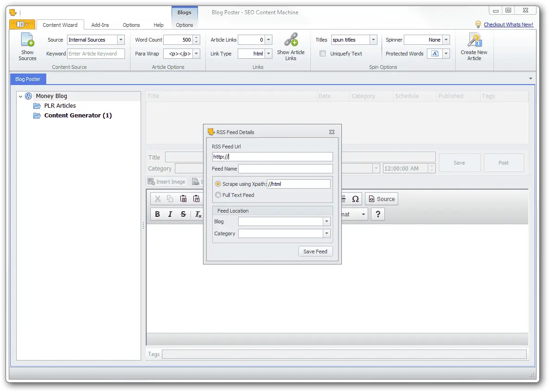This screenshot has width=549, height=392.
Task: Click Protected Words editor icon
Action: coord(434,54)
